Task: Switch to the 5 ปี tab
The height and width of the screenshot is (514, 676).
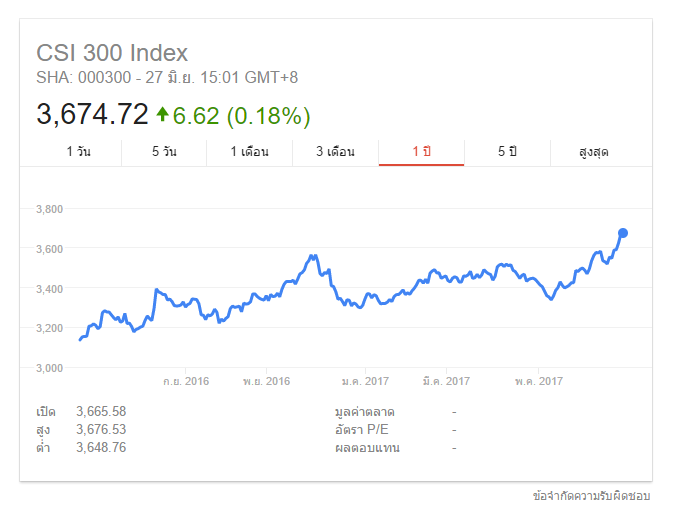Action: click(507, 152)
